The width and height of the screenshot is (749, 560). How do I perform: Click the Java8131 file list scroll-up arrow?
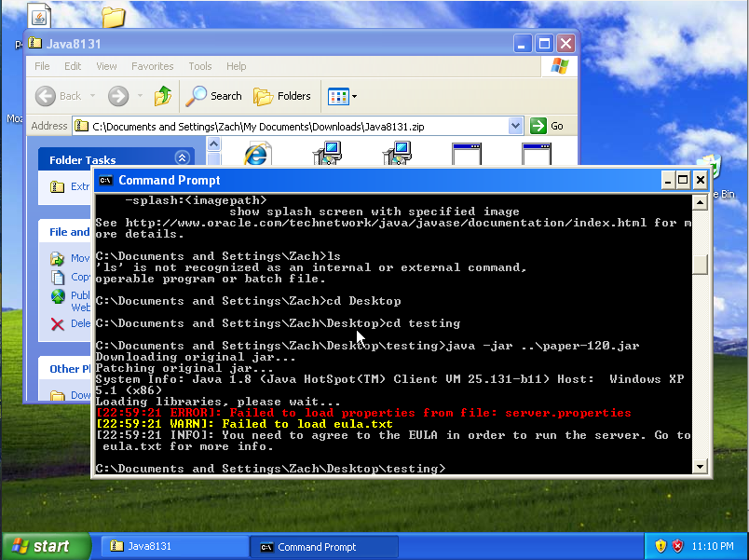click(x=214, y=143)
